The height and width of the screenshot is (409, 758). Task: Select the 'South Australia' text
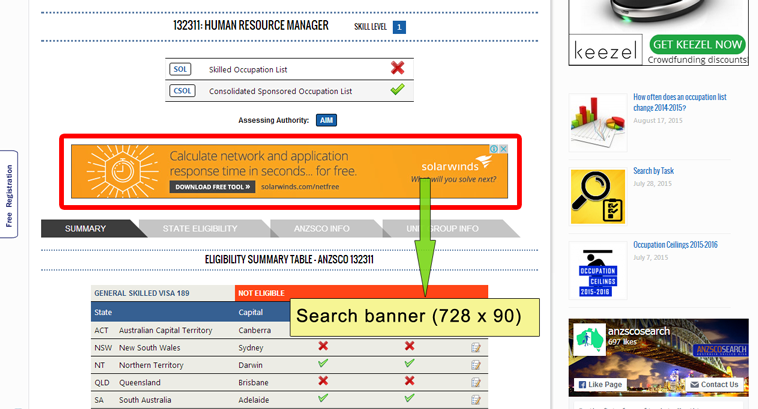point(145,400)
